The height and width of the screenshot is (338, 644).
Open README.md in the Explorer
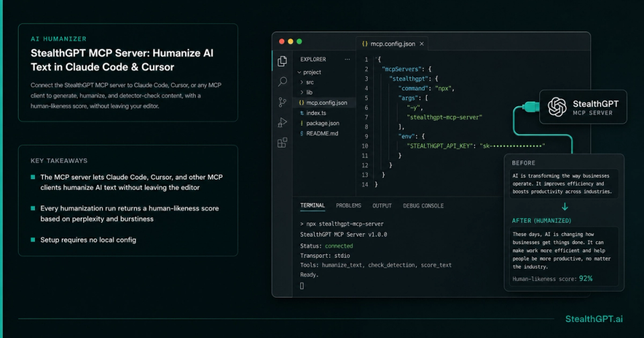click(319, 133)
